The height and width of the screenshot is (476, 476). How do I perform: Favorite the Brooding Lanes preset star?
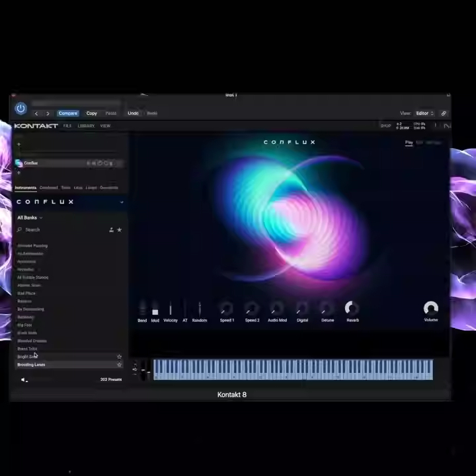119,364
